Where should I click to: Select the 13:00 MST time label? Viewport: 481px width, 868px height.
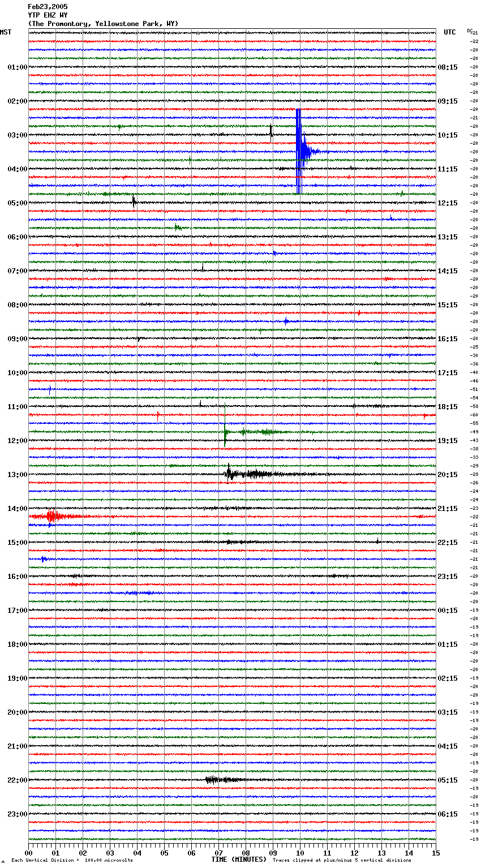[18, 475]
